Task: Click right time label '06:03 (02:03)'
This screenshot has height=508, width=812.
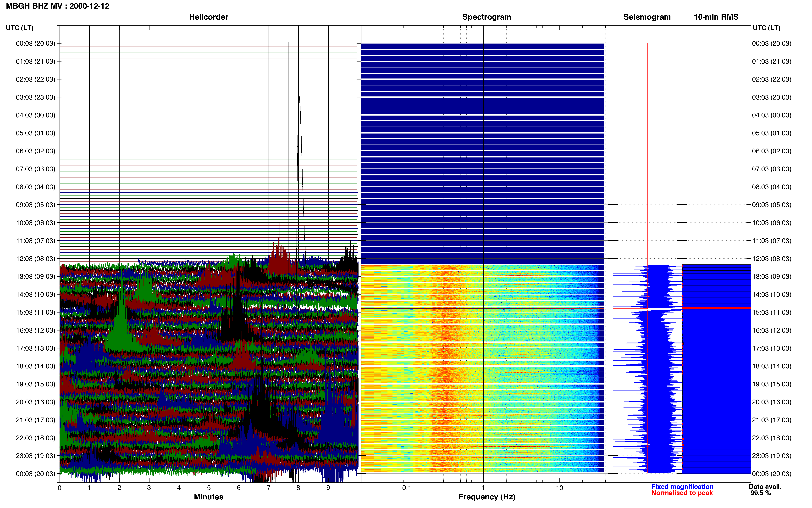Action: coord(772,151)
